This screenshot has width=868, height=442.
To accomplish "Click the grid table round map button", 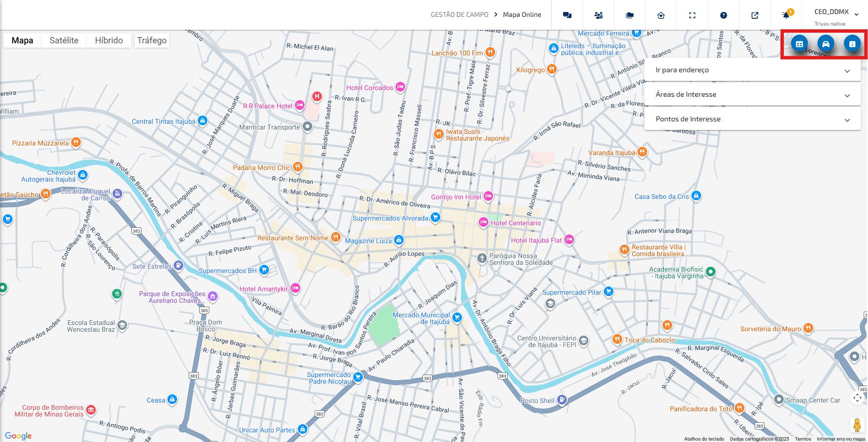I will [x=799, y=44].
